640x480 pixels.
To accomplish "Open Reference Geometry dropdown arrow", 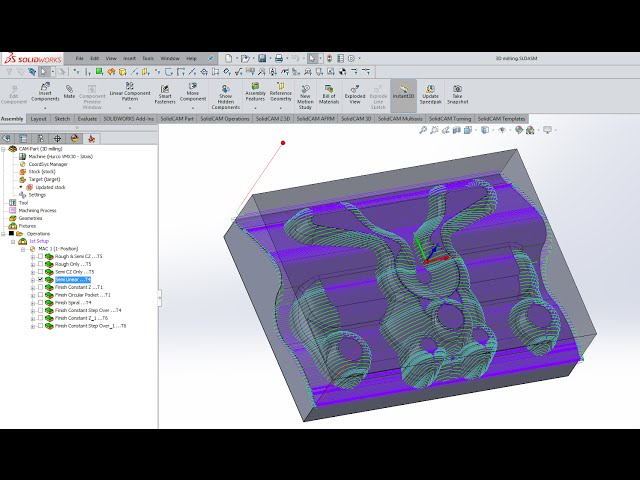I will (x=280, y=108).
